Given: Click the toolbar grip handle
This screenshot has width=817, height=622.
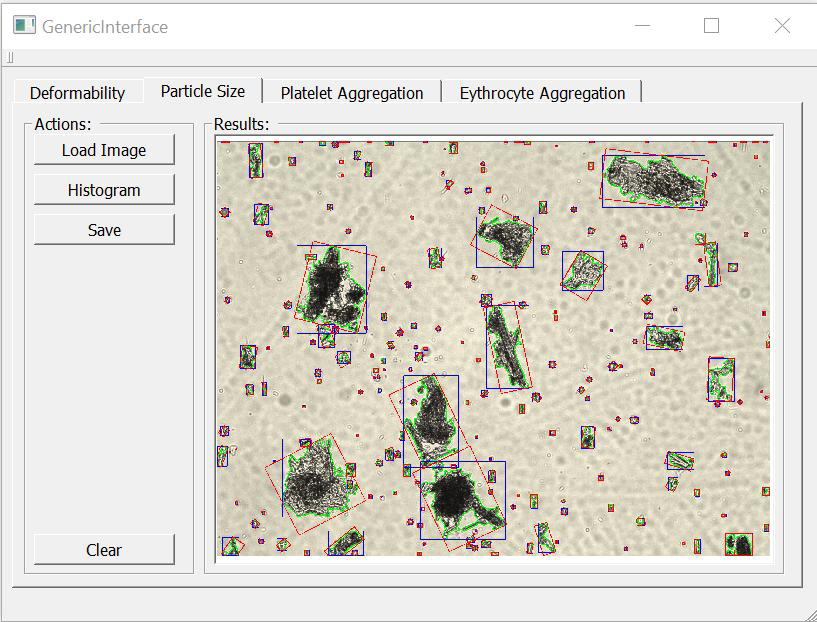Looking at the screenshot, I should coord(10,58).
